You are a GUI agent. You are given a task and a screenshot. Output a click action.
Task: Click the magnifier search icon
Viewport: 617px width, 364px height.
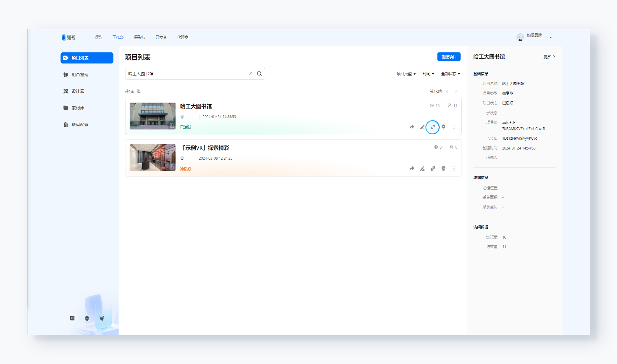259,74
